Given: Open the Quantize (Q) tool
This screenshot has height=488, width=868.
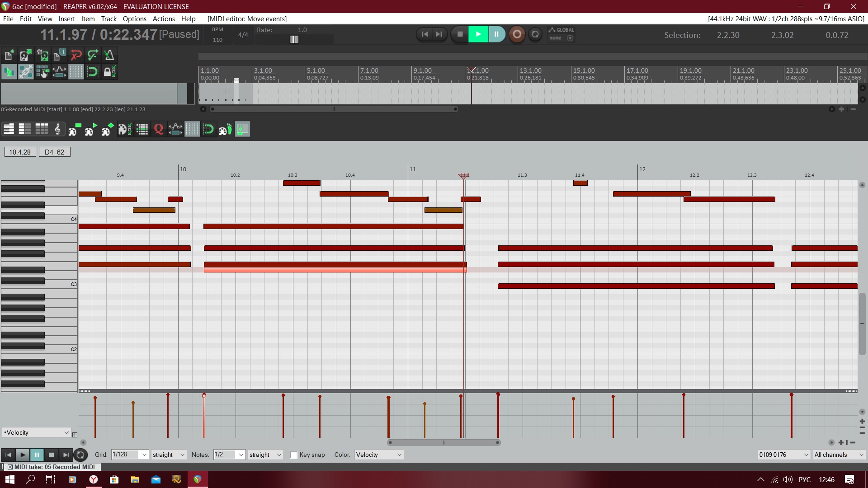Looking at the screenshot, I should point(158,130).
